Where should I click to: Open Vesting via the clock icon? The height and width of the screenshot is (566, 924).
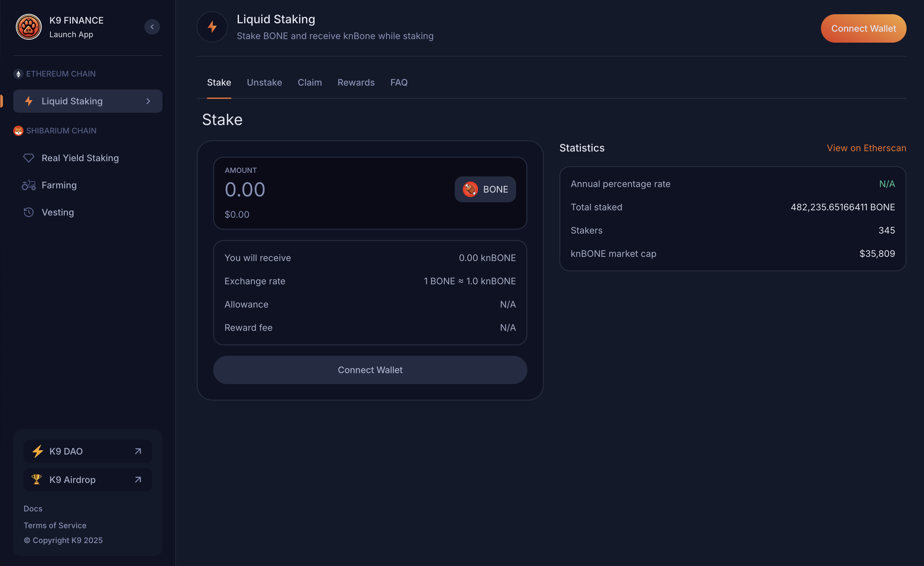click(28, 212)
